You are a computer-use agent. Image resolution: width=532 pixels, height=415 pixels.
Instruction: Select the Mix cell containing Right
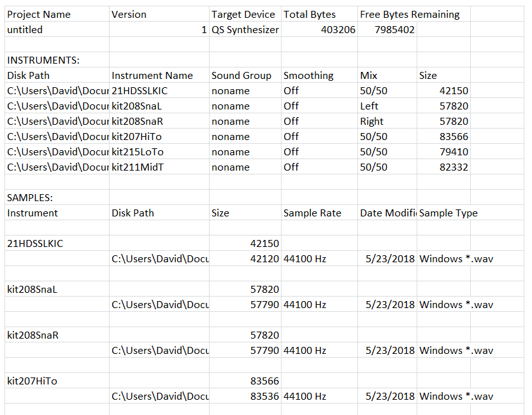pos(371,121)
